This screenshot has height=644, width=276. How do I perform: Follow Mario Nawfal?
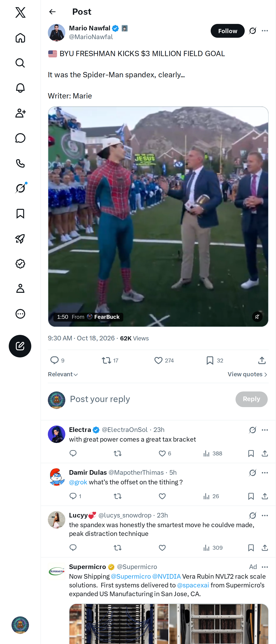point(227,31)
